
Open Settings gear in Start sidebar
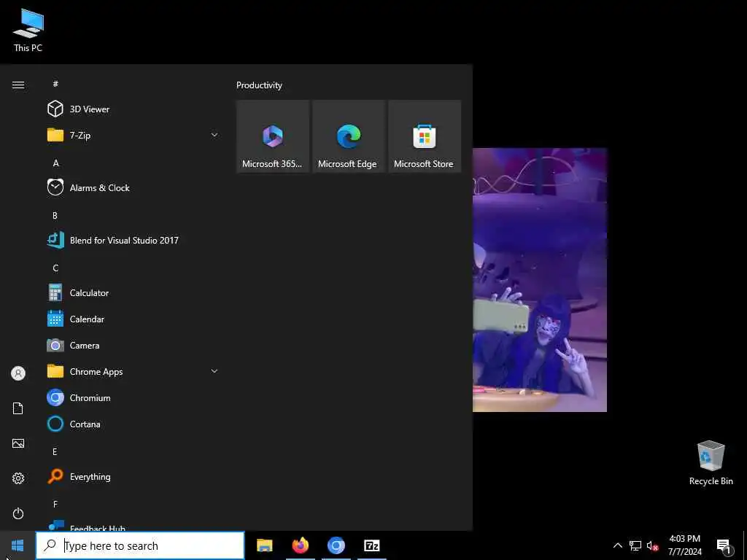coord(18,478)
